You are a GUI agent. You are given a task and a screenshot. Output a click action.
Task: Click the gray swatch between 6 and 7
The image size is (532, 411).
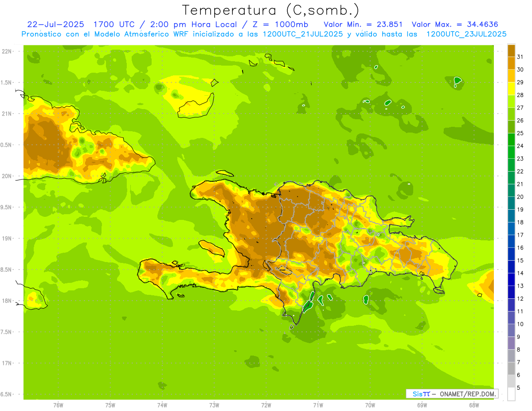tap(511, 368)
